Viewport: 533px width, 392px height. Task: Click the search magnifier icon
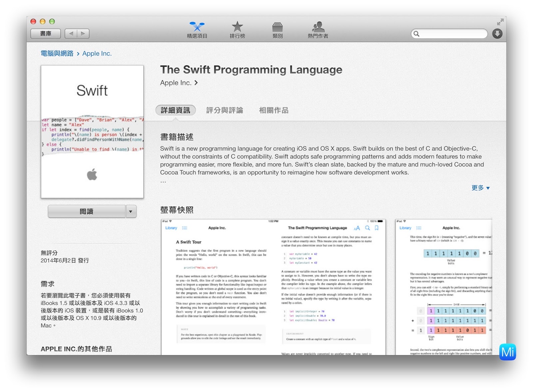click(x=416, y=34)
